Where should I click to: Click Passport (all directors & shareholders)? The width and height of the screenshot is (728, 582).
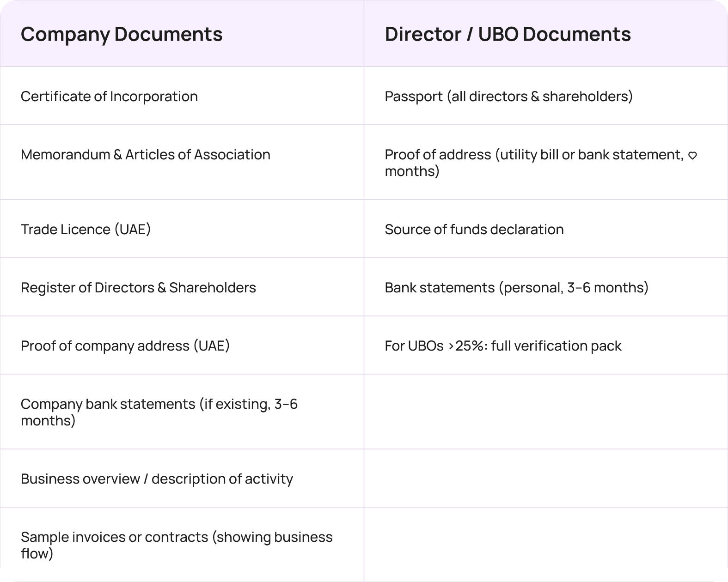[x=508, y=96]
